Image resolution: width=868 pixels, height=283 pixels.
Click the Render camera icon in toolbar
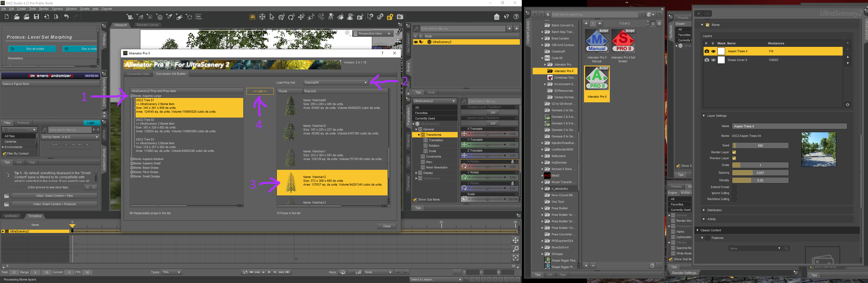400,17
